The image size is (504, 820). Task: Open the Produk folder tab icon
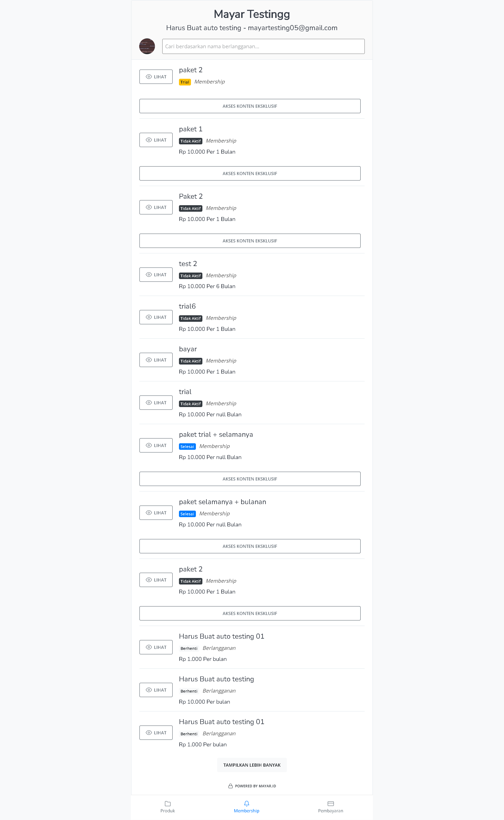(168, 804)
